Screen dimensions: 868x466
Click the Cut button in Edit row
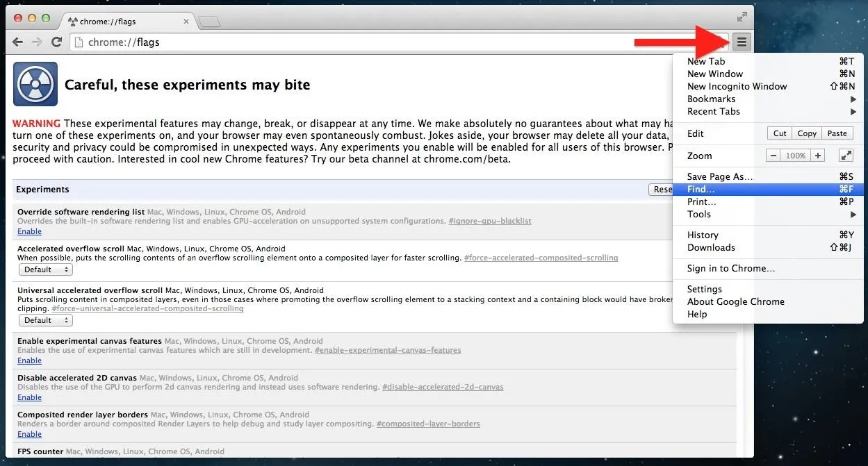pyautogui.click(x=780, y=133)
